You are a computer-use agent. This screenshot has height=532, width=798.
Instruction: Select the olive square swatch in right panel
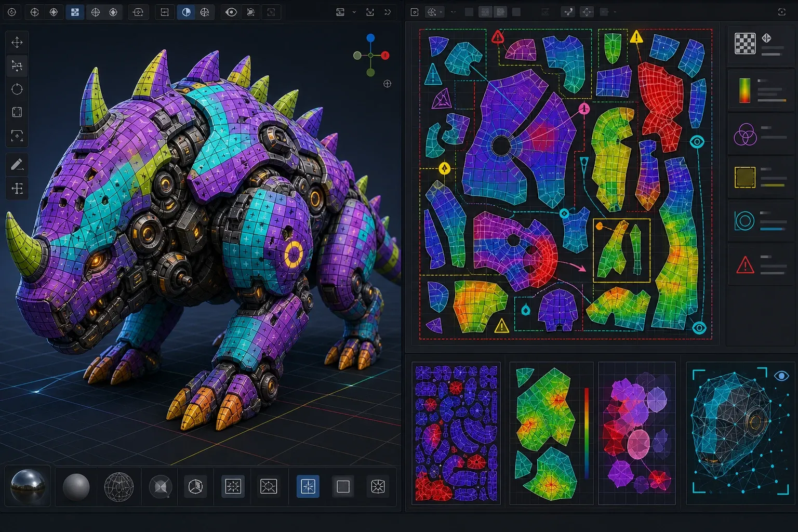pos(744,177)
